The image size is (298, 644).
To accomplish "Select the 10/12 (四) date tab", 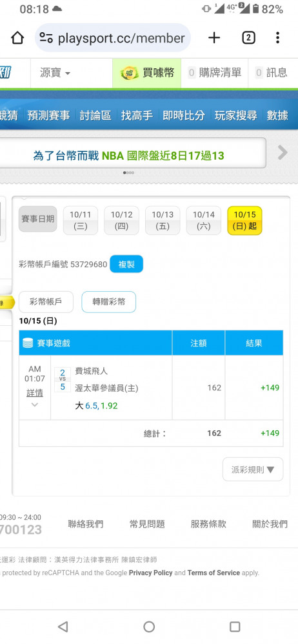I will point(121,220).
